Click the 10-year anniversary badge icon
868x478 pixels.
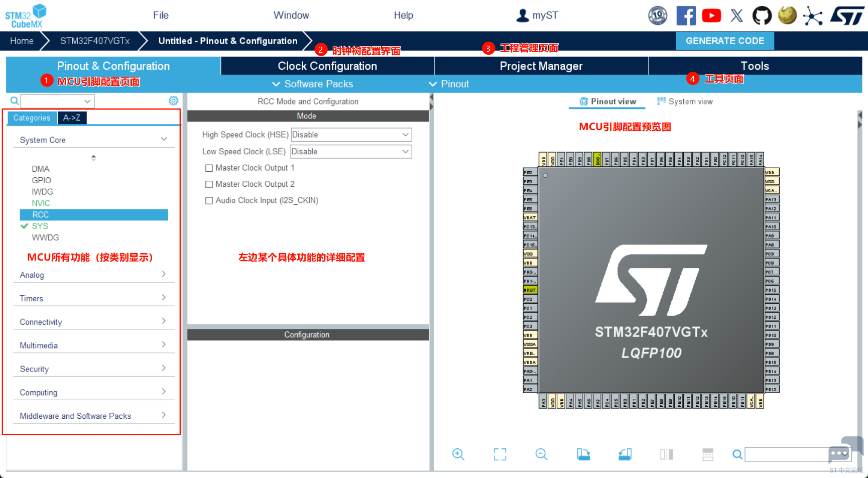coord(658,16)
